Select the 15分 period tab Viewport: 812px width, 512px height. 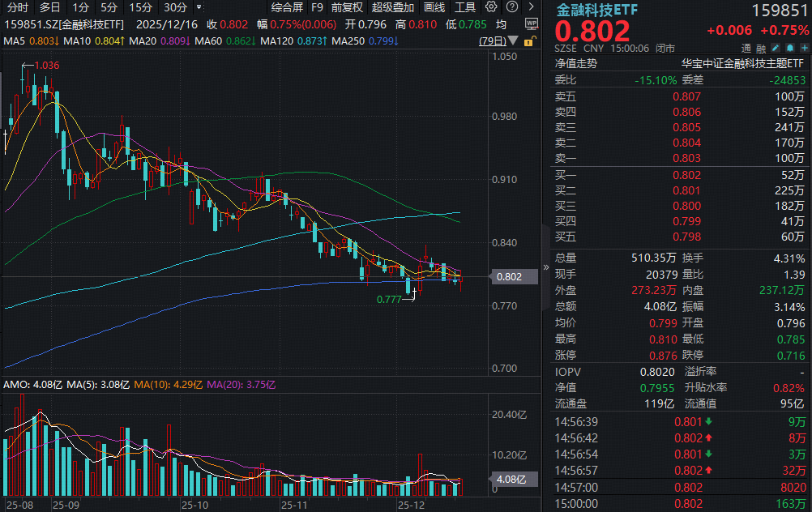(140, 7)
